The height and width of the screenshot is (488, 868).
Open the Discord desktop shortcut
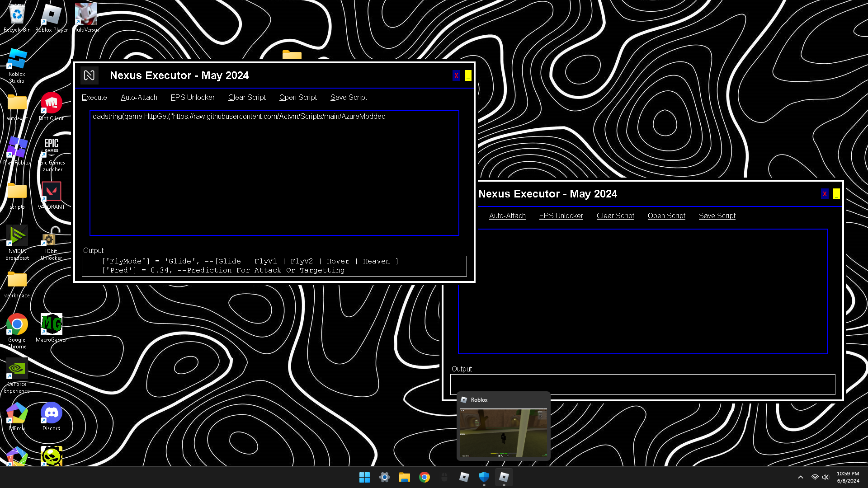click(51, 413)
